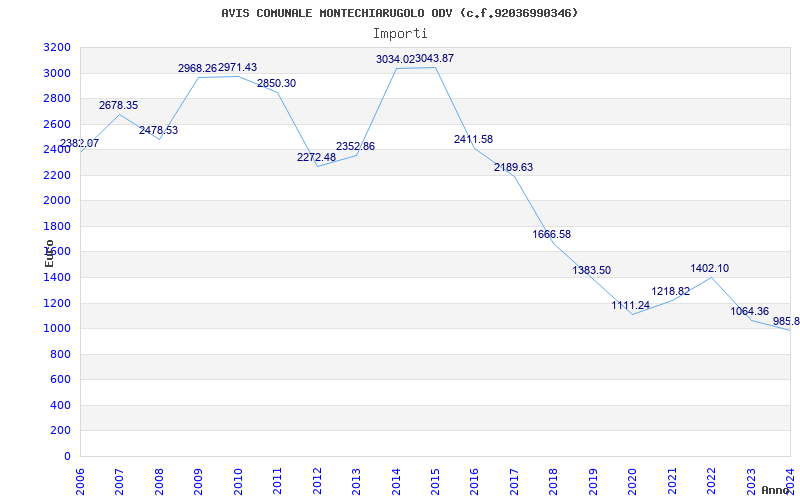The height and width of the screenshot is (500, 800).
Task: Click the 2018 year axis label
Action: tap(554, 482)
